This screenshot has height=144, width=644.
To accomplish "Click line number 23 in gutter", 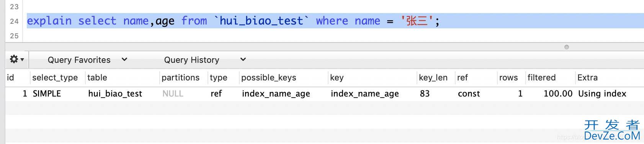I will pos(14,7).
